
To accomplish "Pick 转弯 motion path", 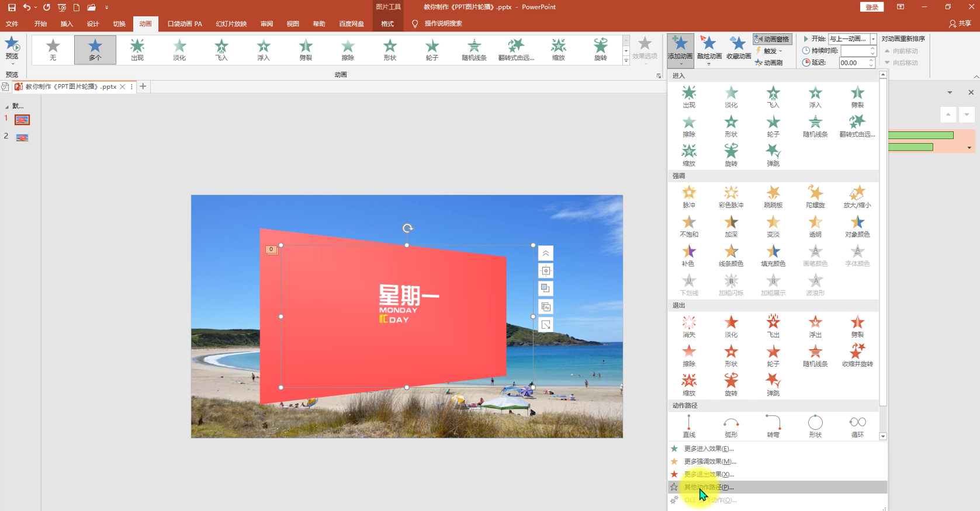I will pos(773,426).
